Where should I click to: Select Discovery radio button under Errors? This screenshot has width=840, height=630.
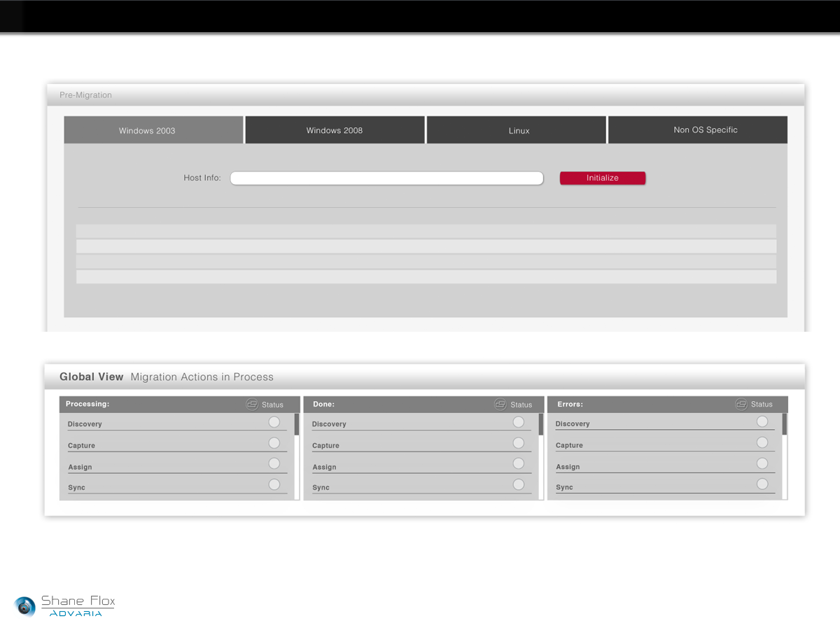coord(762,421)
